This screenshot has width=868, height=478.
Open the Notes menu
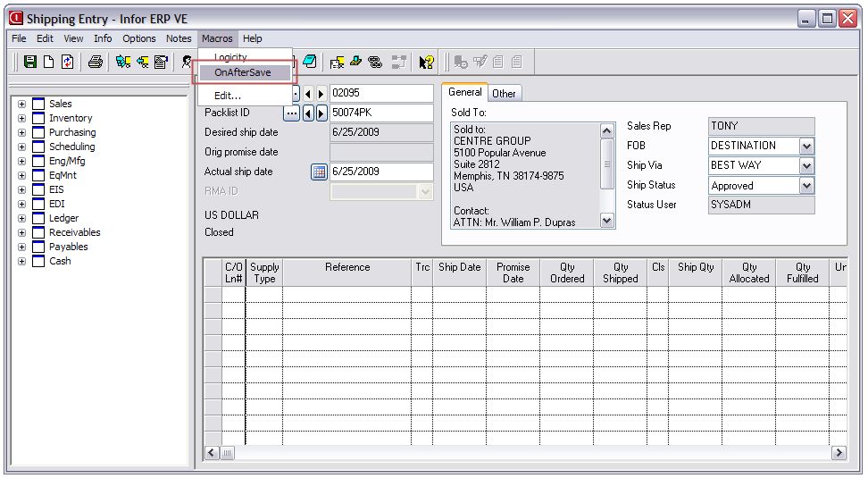click(x=179, y=38)
